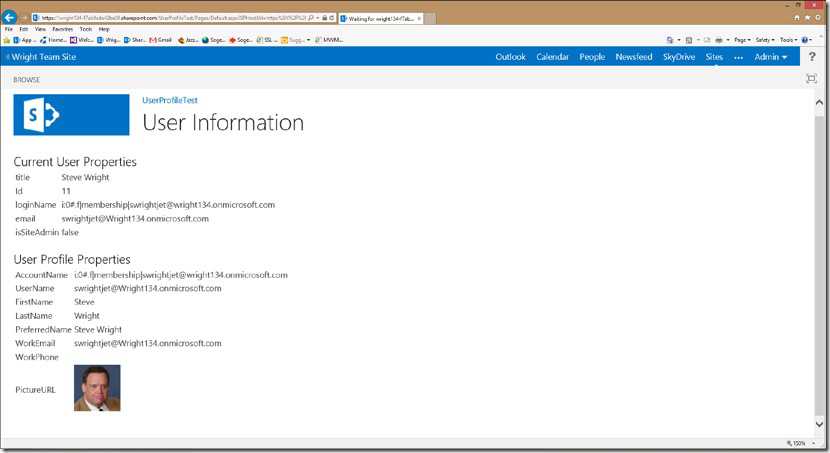This screenshot has height=453, width=830.
Task: Open the Gmail favorites bar bookmark
Action: coord(161,40)
